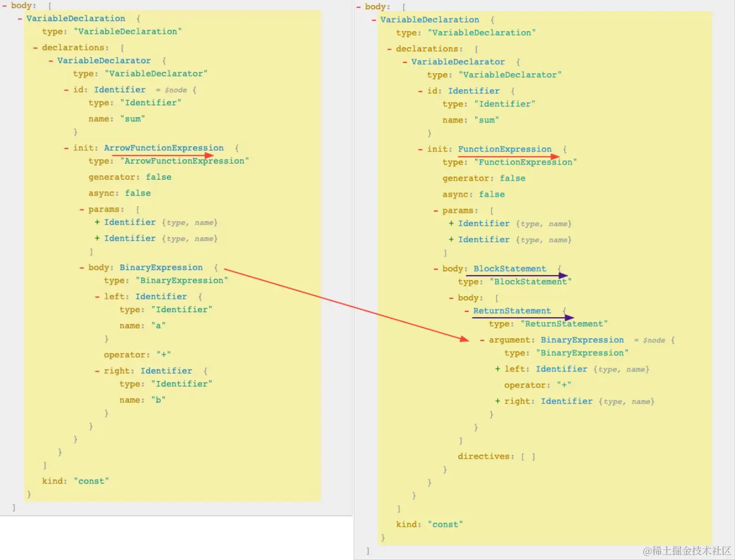Click operator "+" value in left panel

click(x=164, y=355)
